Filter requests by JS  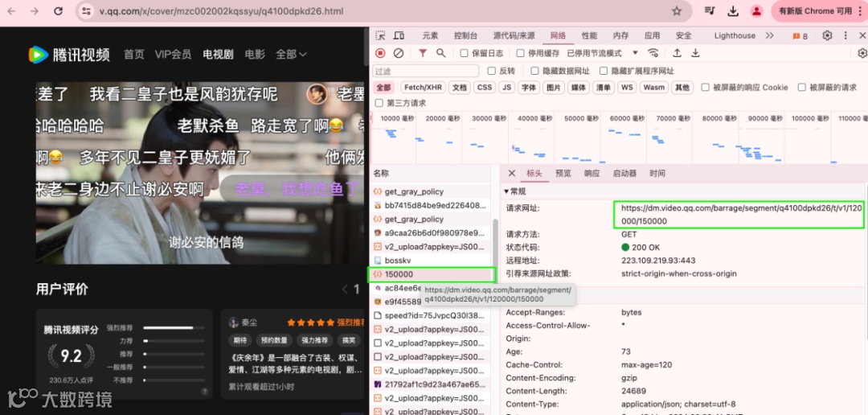click(506, 88)
